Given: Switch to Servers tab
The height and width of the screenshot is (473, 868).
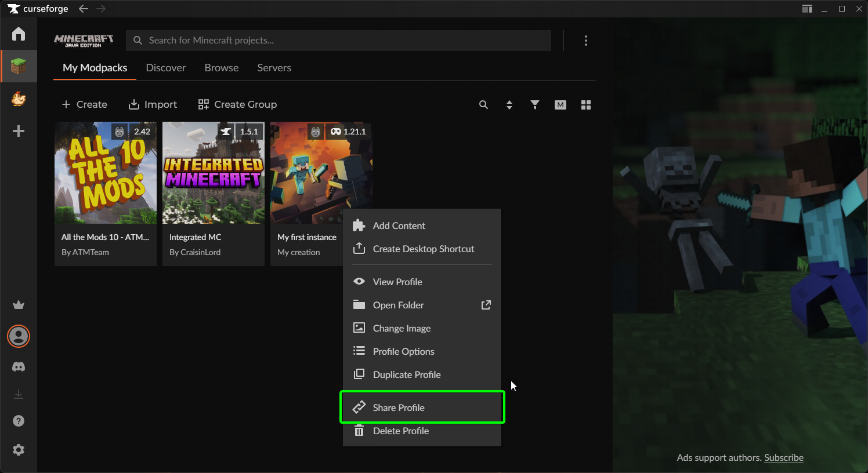Looking at the screenshot, I should tap(274, 68).
